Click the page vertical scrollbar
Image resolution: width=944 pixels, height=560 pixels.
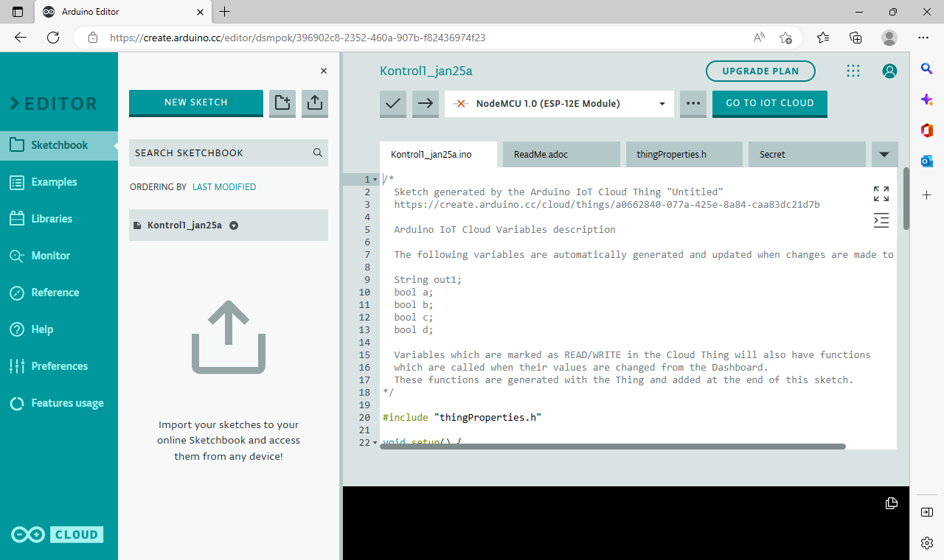coord(906,199)
